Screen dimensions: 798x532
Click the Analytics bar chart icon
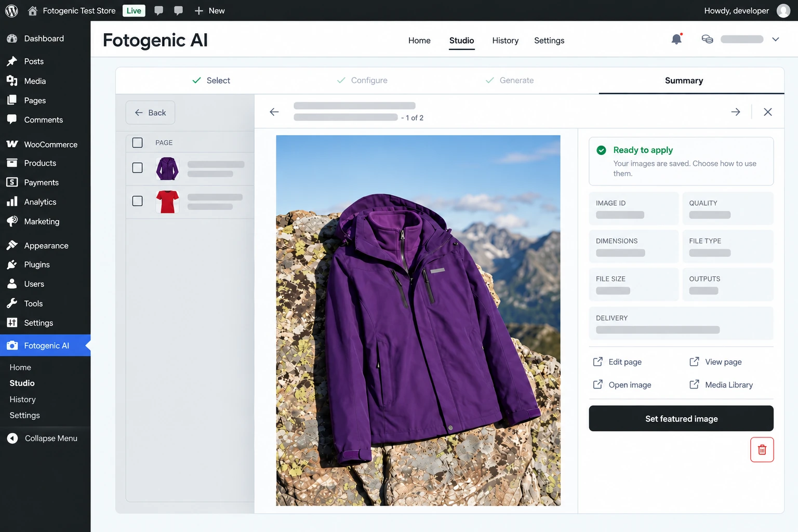coord(12,202)
